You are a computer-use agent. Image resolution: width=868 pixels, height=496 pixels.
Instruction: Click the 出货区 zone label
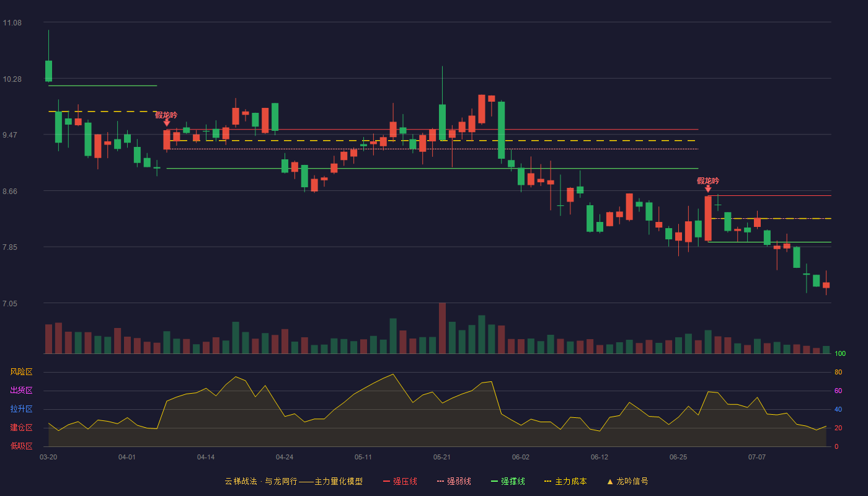(x=21, y=391)
